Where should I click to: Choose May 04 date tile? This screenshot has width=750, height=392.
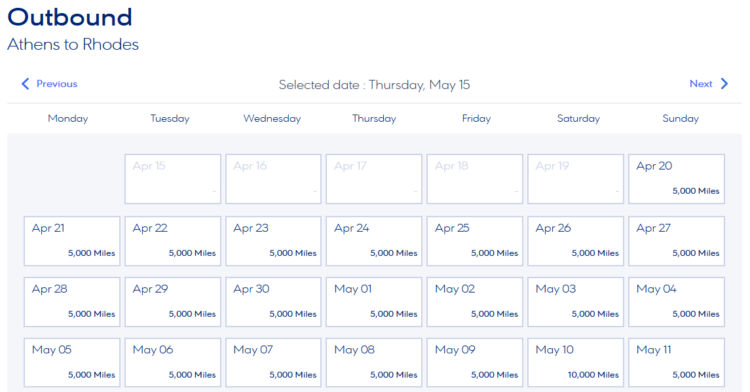coord(676,302)
